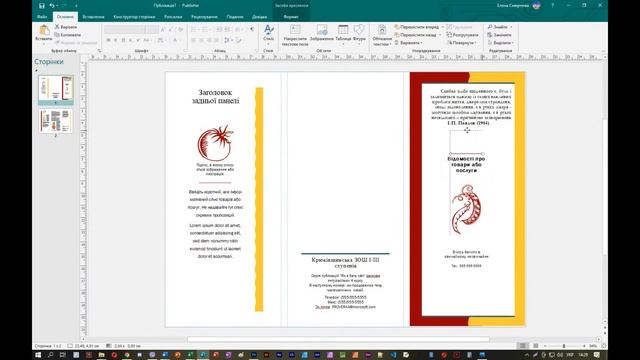Open the line spacing menu
Screen dimensions: 640x360
[228, 40]
